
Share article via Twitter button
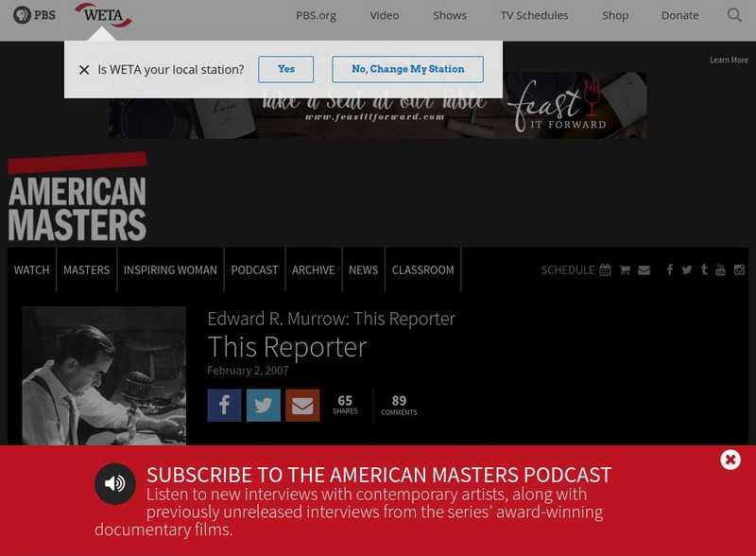pyautogui.click(x=264, y=406)
